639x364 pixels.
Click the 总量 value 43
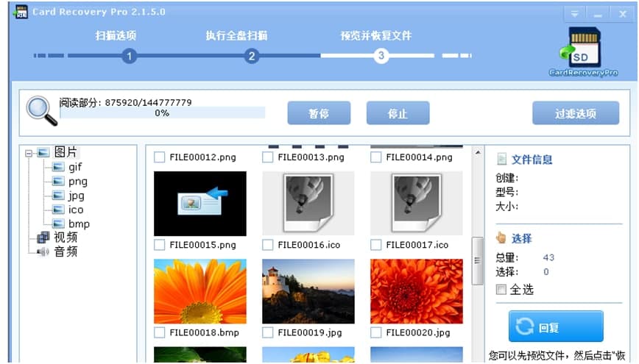pos(548,257)
